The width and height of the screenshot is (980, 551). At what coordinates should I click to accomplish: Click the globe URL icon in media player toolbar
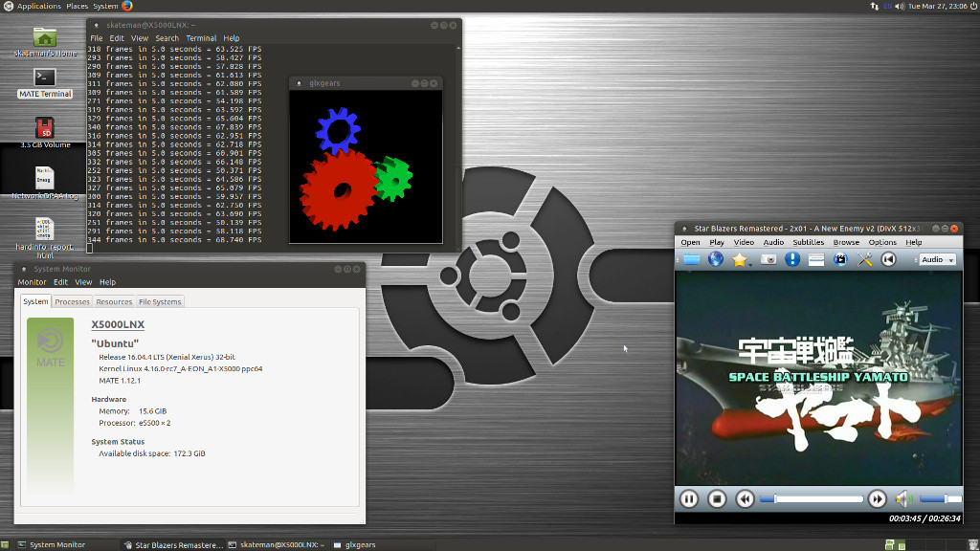click(716, 259)
